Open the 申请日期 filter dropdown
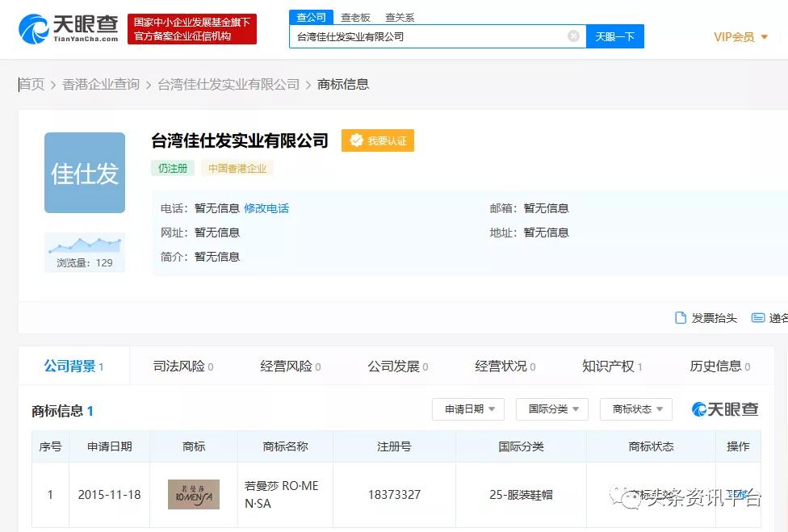The width and height of the screenshot is (788, 532). (x=467, y=409)
